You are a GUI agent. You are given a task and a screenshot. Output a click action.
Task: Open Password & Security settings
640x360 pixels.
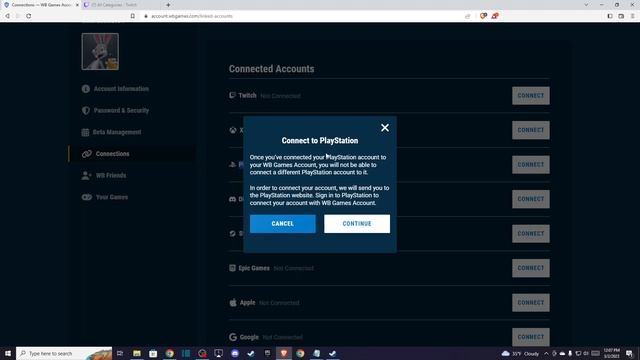pyautogui.click(x=121, y=110)
